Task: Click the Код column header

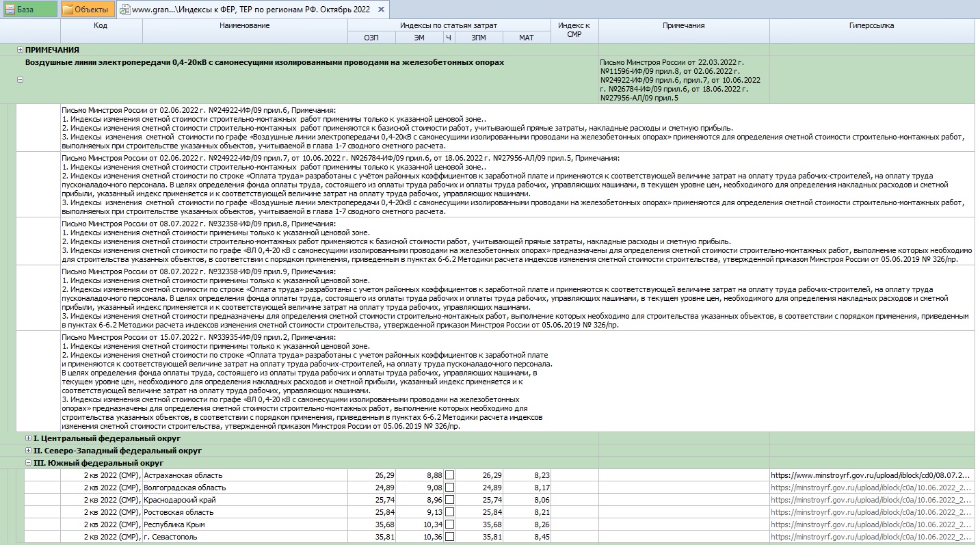Action: click(x=101, y=31)
